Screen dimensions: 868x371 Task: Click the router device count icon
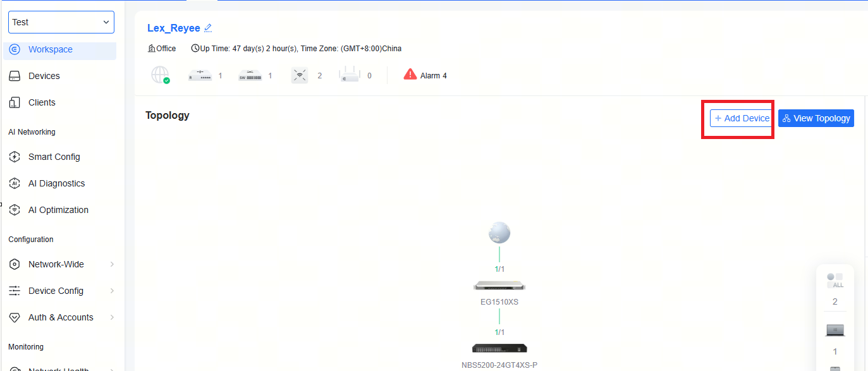point(200,76)
